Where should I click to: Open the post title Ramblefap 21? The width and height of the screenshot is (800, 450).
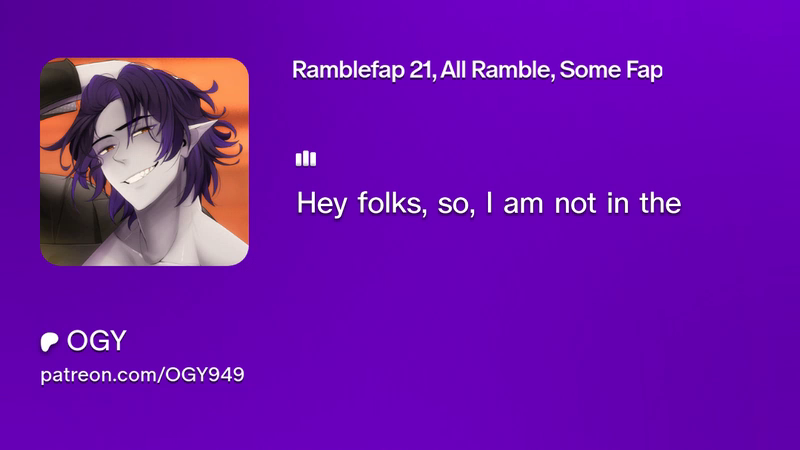(x=477, y=70)
